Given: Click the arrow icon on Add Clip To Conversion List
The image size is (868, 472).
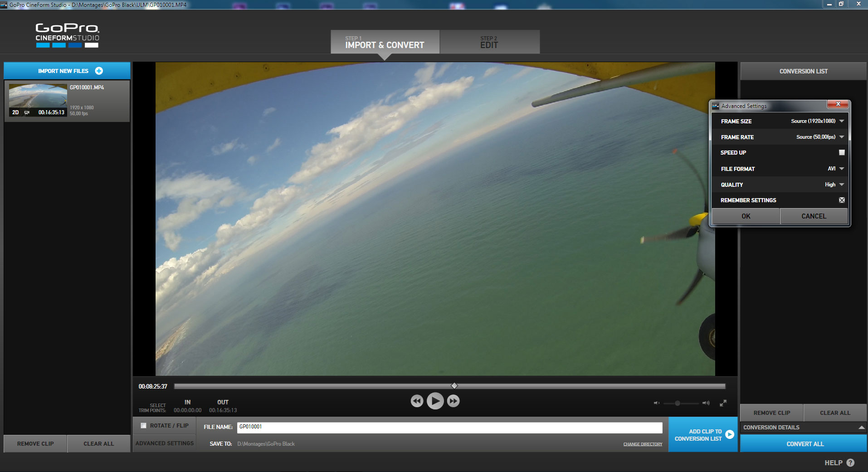Looking at the screenshot, I should click(730, 434).
